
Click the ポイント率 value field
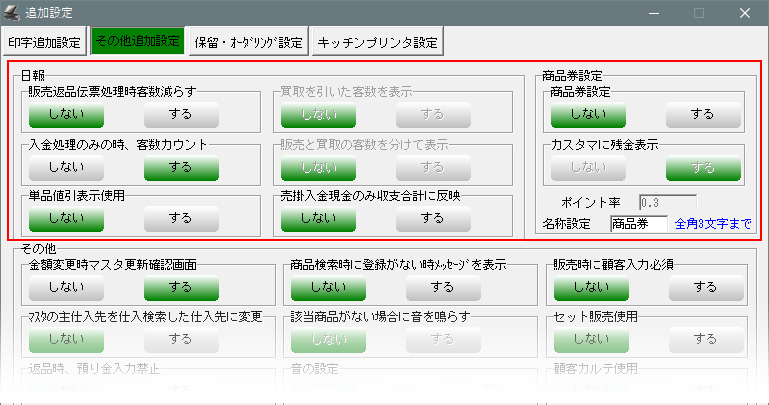(x=666, y=203)
